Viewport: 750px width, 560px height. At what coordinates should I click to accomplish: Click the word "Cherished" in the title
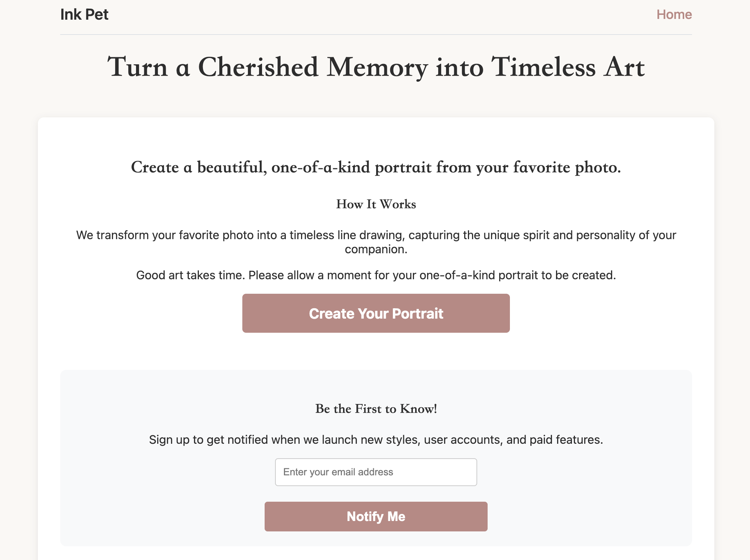258,67
